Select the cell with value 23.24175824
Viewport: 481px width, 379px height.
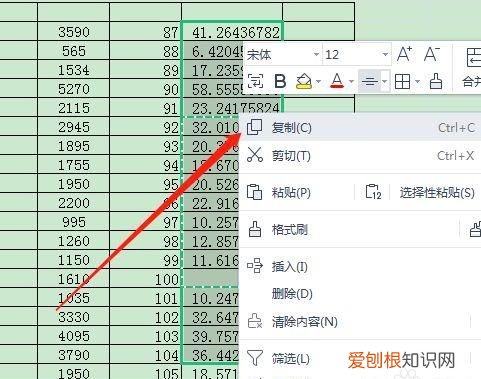click(x=232, y=108)
